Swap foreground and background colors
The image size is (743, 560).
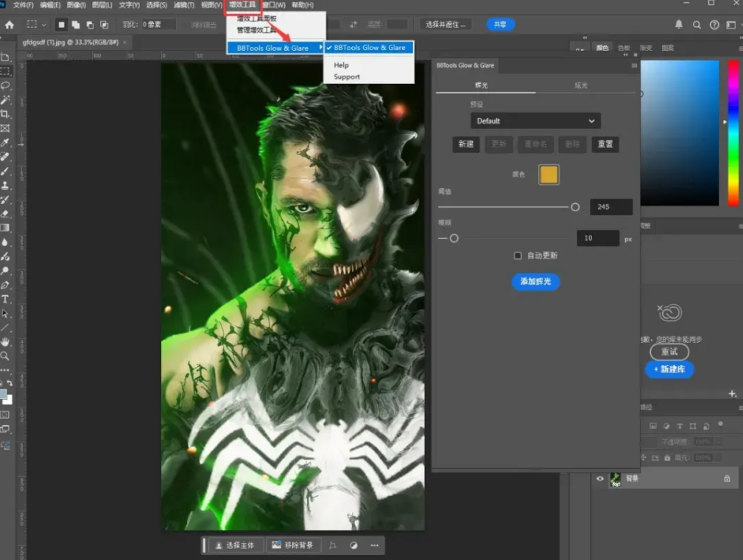(10, 383)
